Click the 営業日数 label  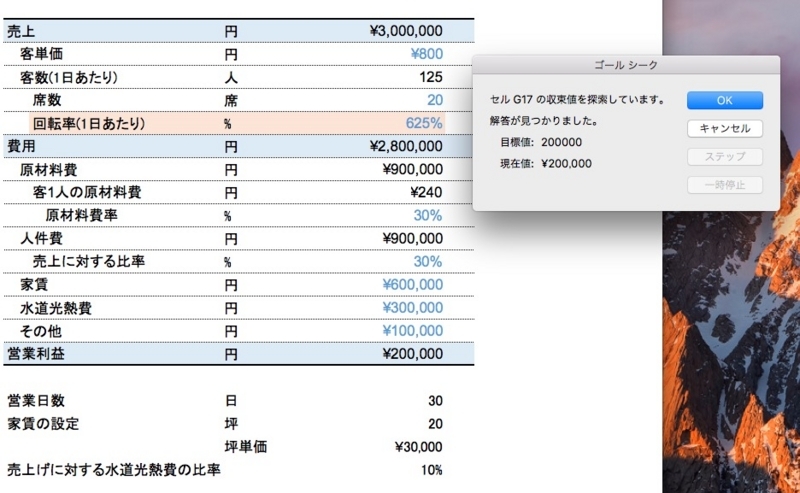(x=36, y=401)
